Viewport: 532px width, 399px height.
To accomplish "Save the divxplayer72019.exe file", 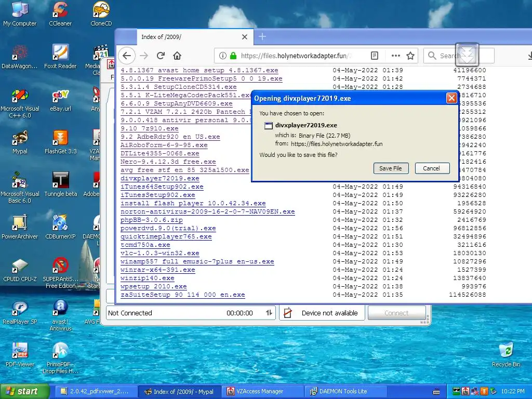I will pos(391,168).
